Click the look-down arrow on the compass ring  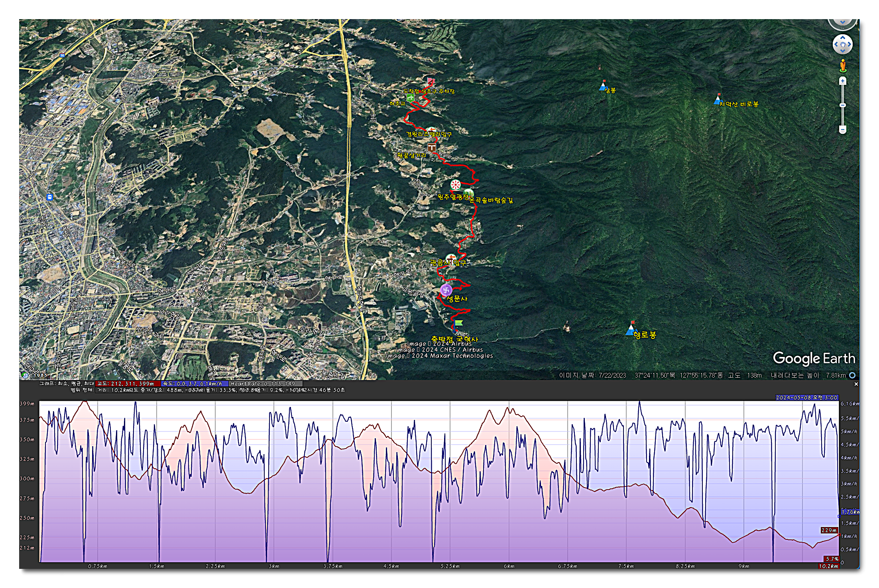[x=842, y=23]
